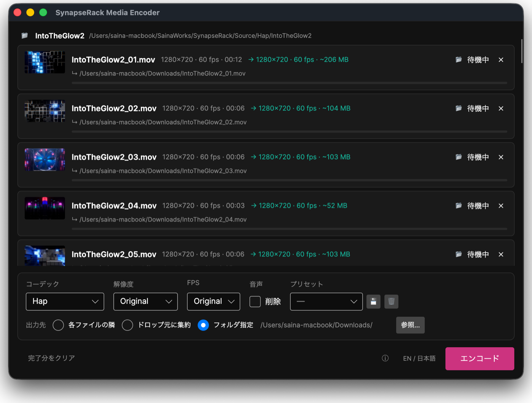Click the file name IntoTheGlow2_05.mov
The image size is (532, 403).
[114, 254]
